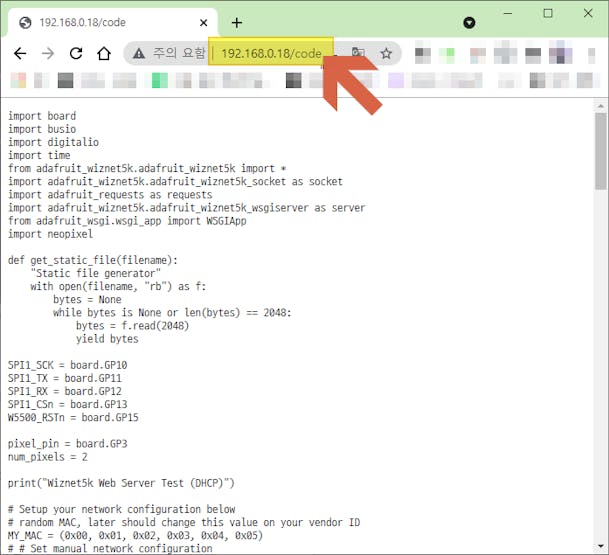Click the line 'bytes = None'
The image size is (609, 555).
[x=87, y=300]
